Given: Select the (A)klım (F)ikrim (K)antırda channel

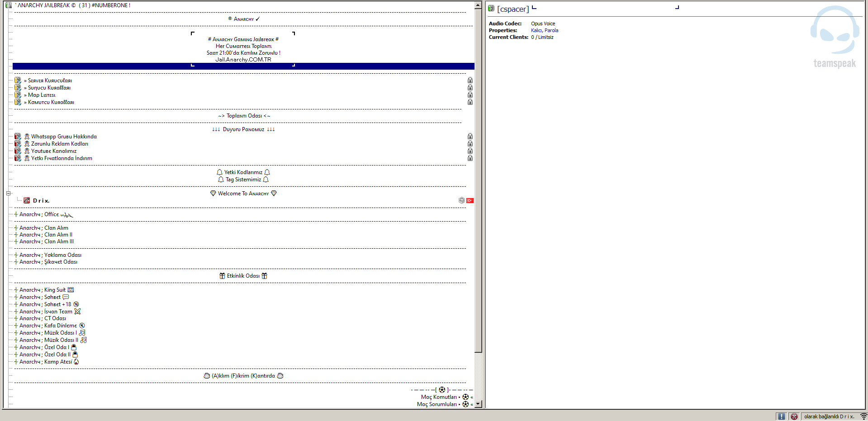Looking at the screenshot, I should click(244, 376).
